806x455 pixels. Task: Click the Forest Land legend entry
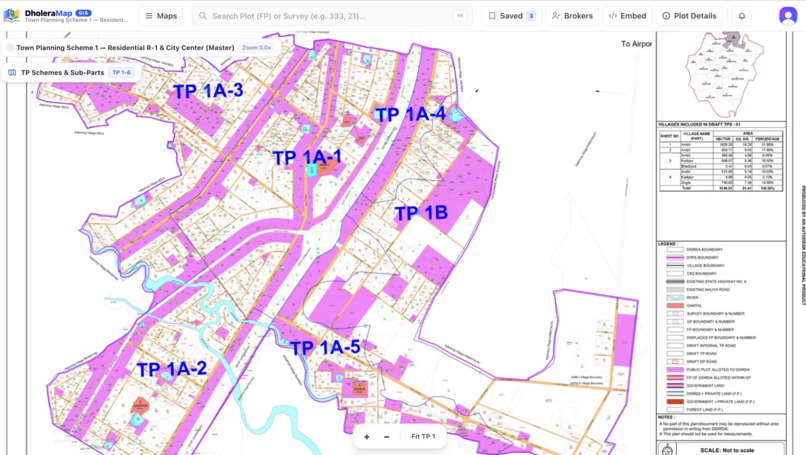[695, 410]
